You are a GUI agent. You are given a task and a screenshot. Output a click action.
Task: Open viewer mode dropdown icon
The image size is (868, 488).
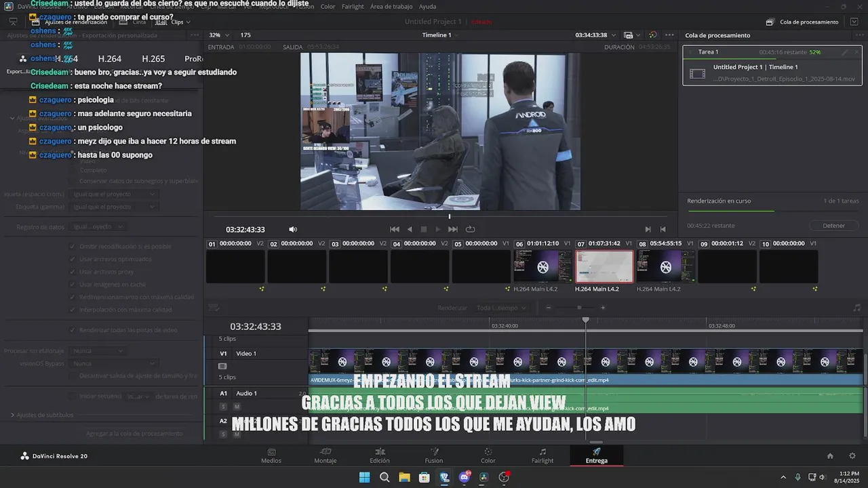(x=631, y=35)
